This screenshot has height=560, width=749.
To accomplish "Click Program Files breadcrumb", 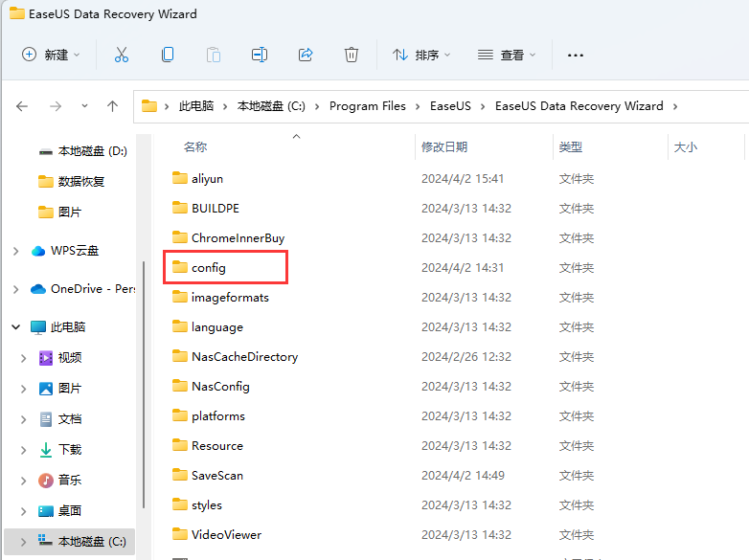I will [368, 106].
